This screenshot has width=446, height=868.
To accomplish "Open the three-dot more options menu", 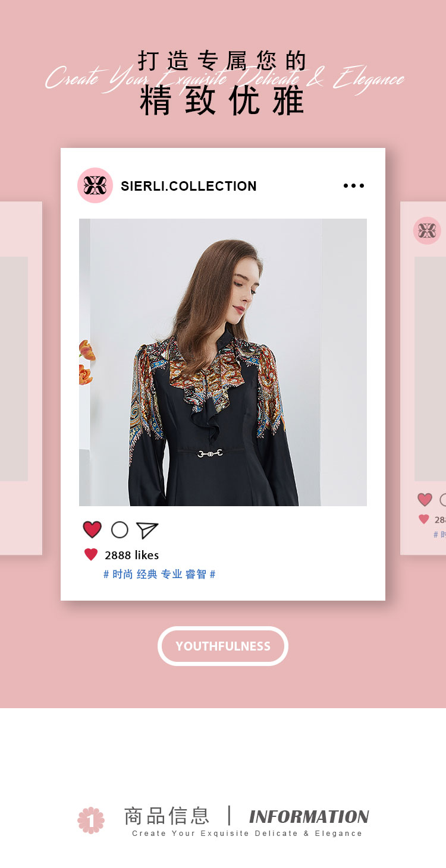I will (x=354, y=185).
